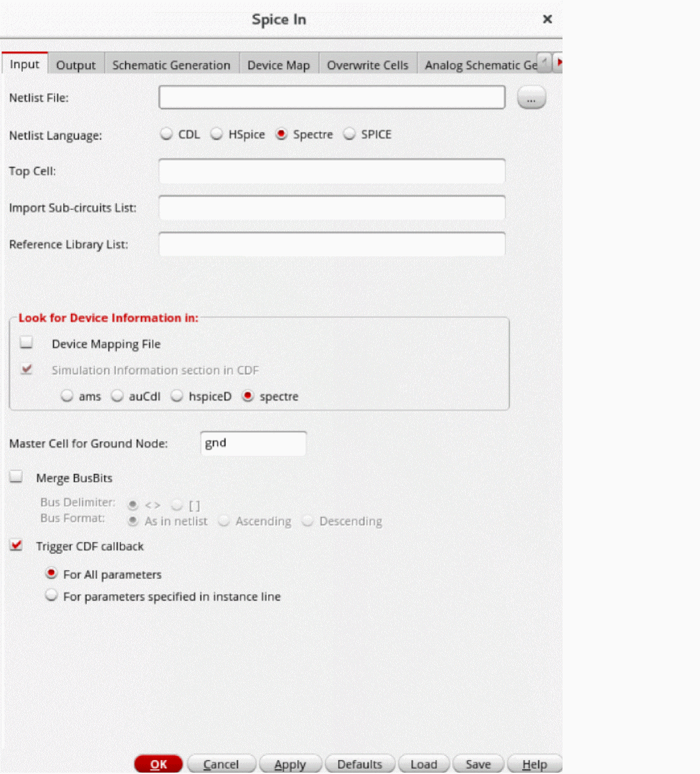700x774 pixels.
Task: Choose the hspiceD simulation view
Action: point(176,396)
